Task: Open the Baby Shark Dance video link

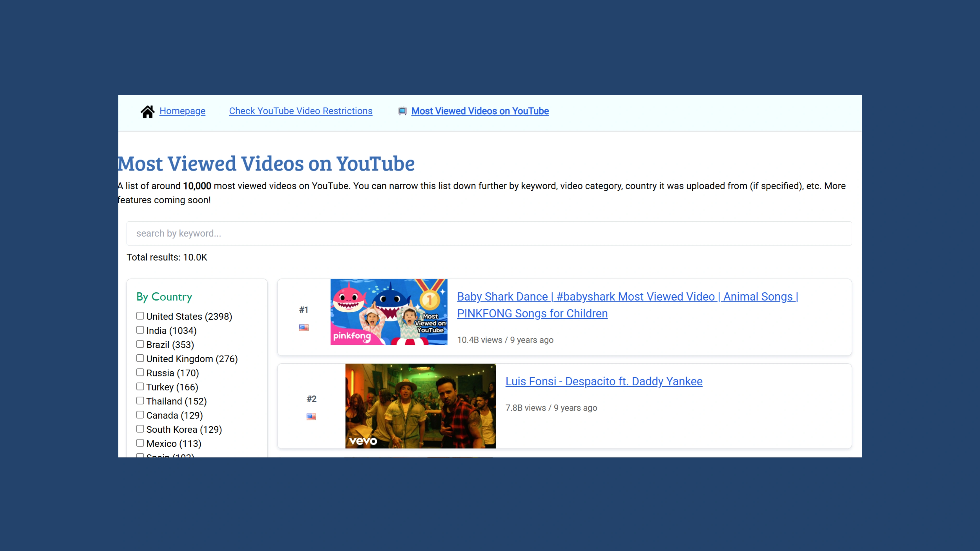Action: coord(628,305)
